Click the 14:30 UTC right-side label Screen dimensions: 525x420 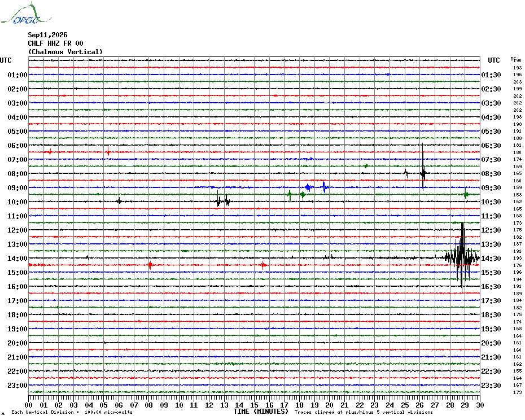(491, 258)
